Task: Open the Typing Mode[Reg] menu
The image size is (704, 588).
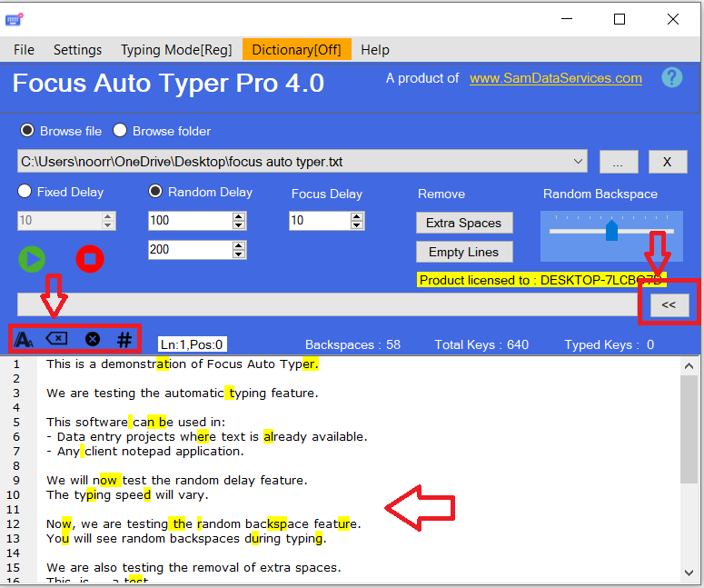Action: tap(176, 49)
